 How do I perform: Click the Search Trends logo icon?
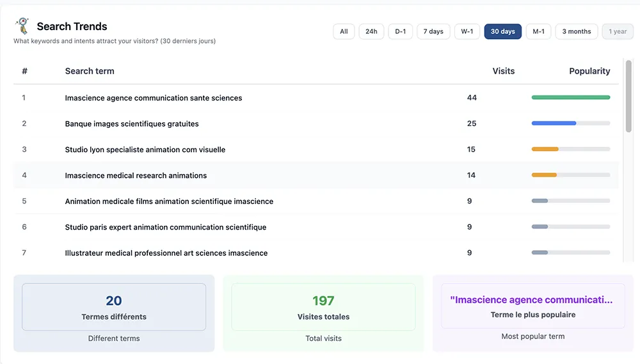pyautogui.click(x=22, y=26)
